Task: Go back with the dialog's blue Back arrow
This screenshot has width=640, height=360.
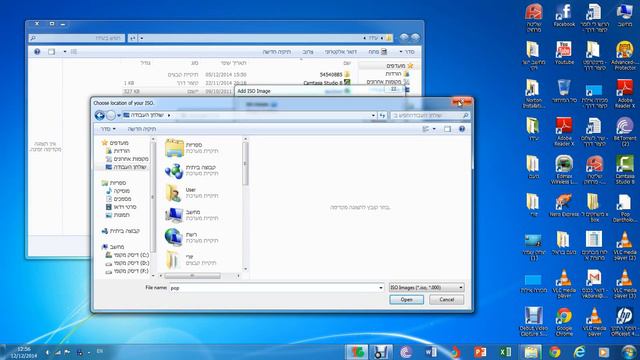Action: [100, 116]
